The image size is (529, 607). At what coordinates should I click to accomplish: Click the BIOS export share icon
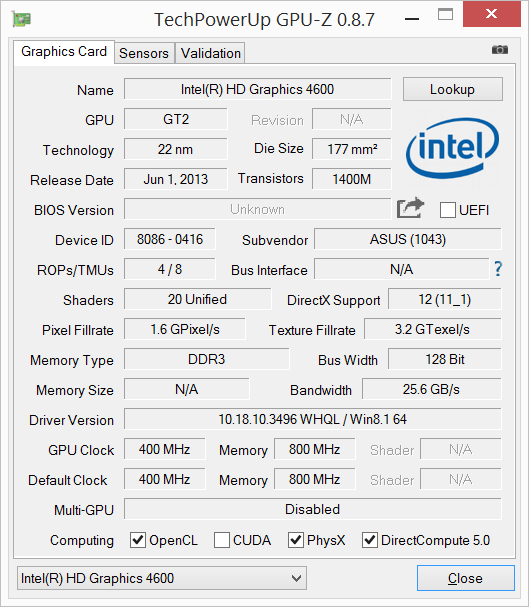click(410, 208)
